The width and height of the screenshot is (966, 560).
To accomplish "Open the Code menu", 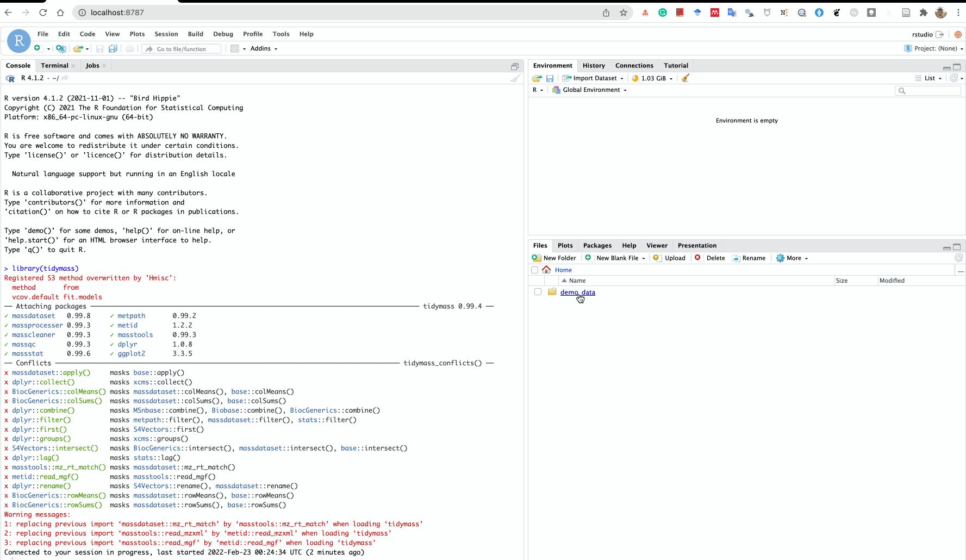I will (88, 34).
